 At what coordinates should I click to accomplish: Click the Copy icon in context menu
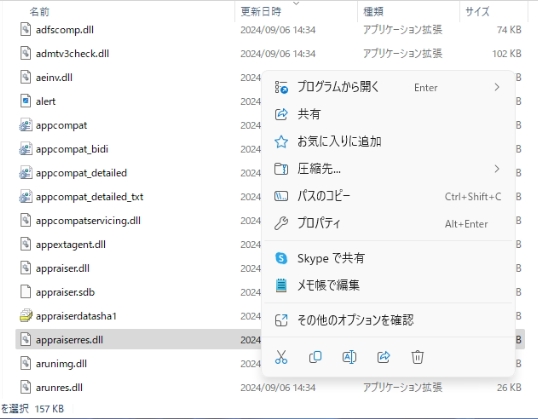pyautogui.click(x=315, y=357)
